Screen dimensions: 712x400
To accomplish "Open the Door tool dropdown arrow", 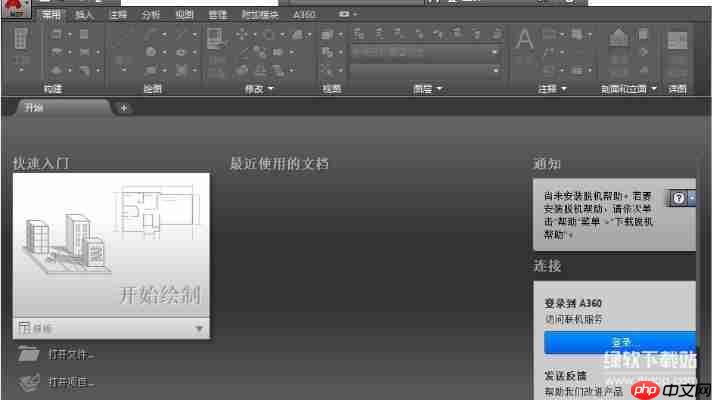I will (x=70, y=53).
